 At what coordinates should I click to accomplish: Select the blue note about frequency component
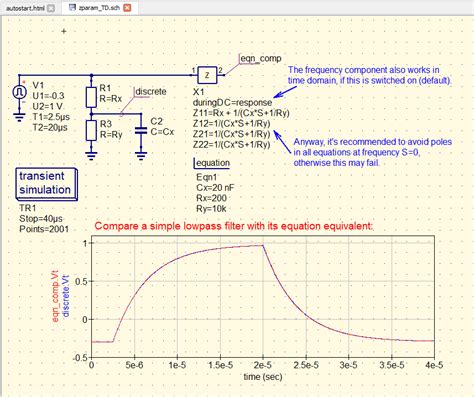tap(370, 75)
